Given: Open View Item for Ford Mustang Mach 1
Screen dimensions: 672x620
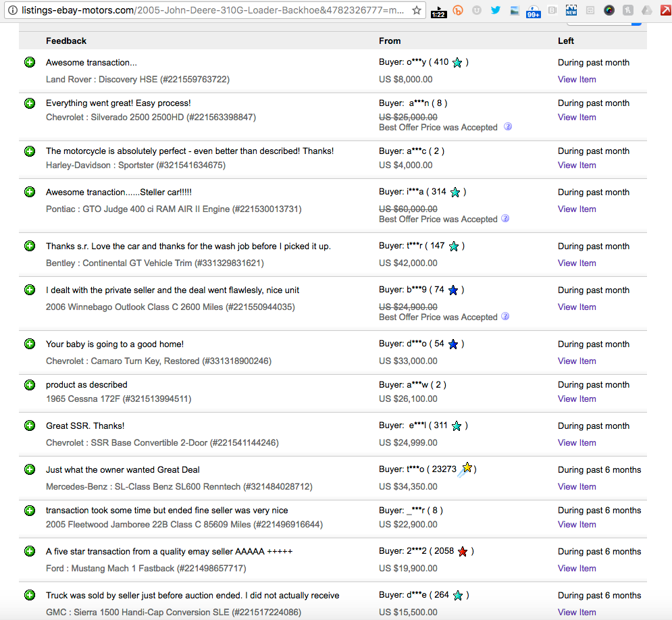Looking at the screenshot, I should click(577, 568).
